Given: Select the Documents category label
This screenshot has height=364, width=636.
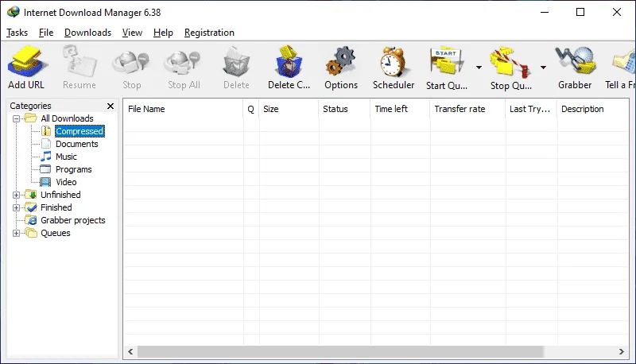Looking at the screenshot, I should [x=76, y=144].
